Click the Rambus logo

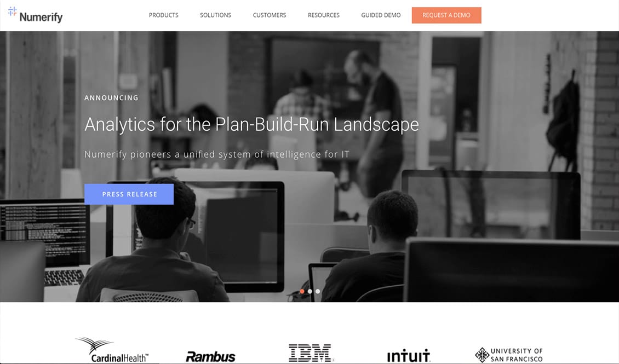(210, 356)
